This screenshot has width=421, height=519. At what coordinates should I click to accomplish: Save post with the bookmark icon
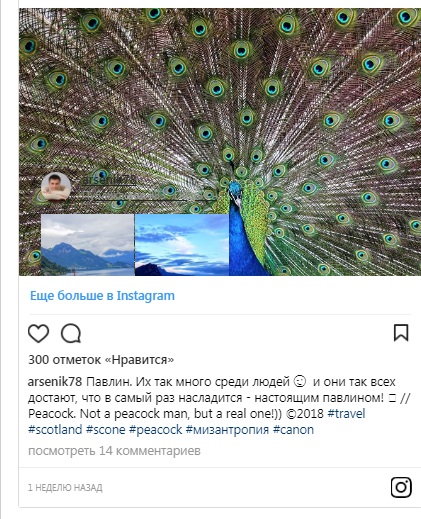(401, 333)
